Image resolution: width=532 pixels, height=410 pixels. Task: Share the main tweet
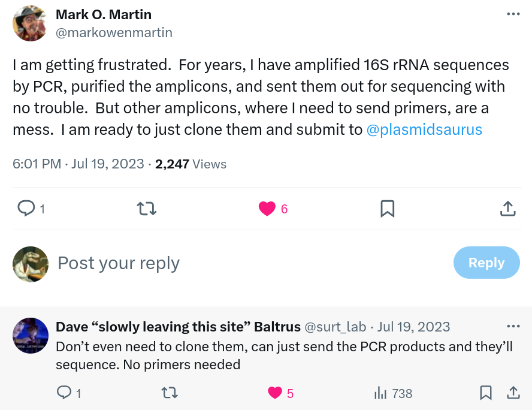(x=507, y=209)
